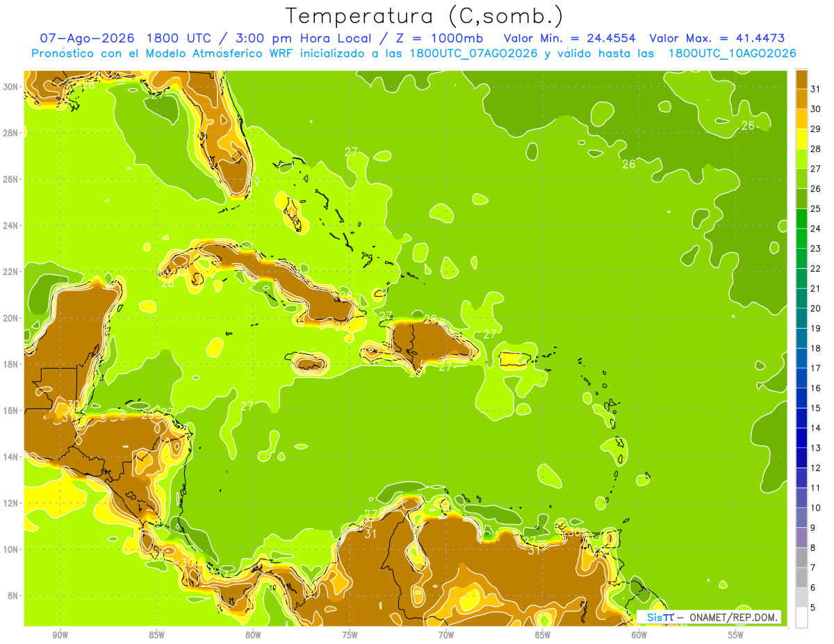Click the "80W" longitude axis label
Screen dimensions: 834x644
tap(253, 635)
